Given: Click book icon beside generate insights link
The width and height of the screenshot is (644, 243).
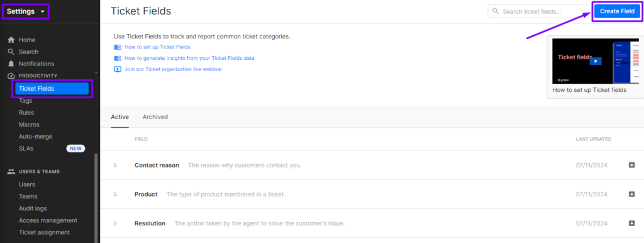Looking at the screenshot, I should pos(118,58).
